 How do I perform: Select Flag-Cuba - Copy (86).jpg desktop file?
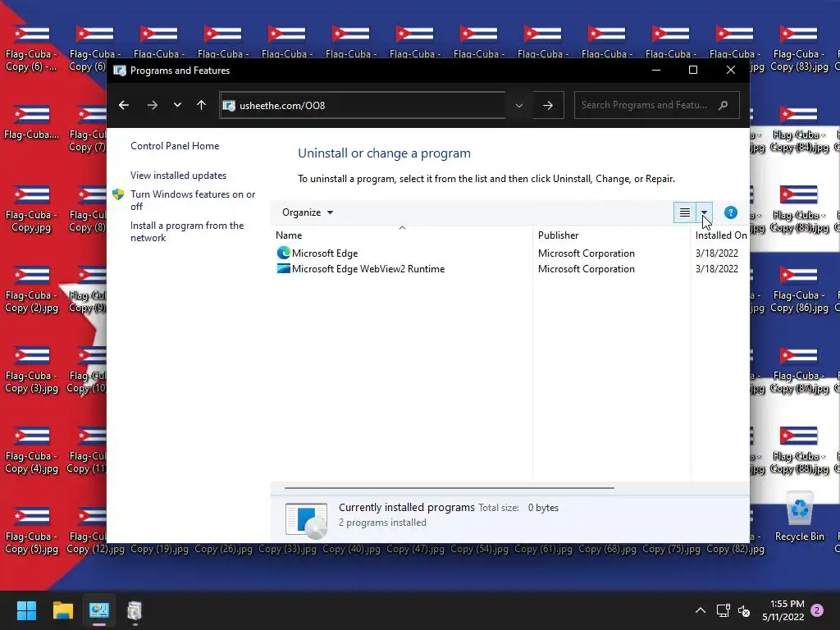(799, 290)
